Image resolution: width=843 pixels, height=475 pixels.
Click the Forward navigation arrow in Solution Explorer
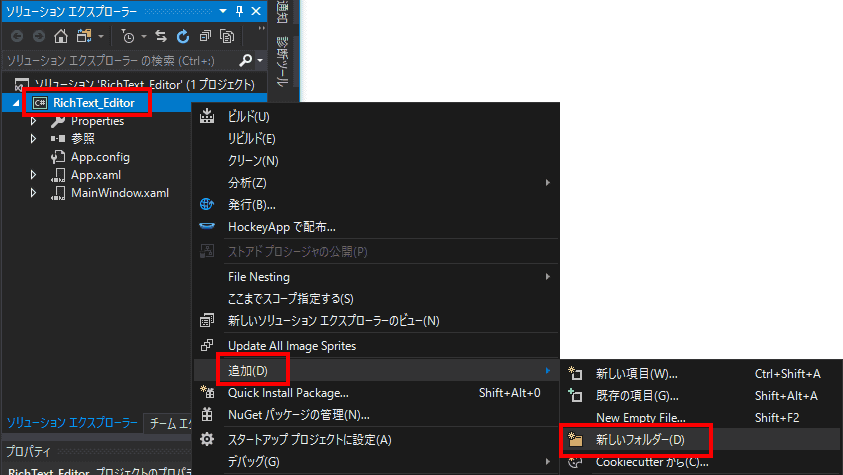39,36
